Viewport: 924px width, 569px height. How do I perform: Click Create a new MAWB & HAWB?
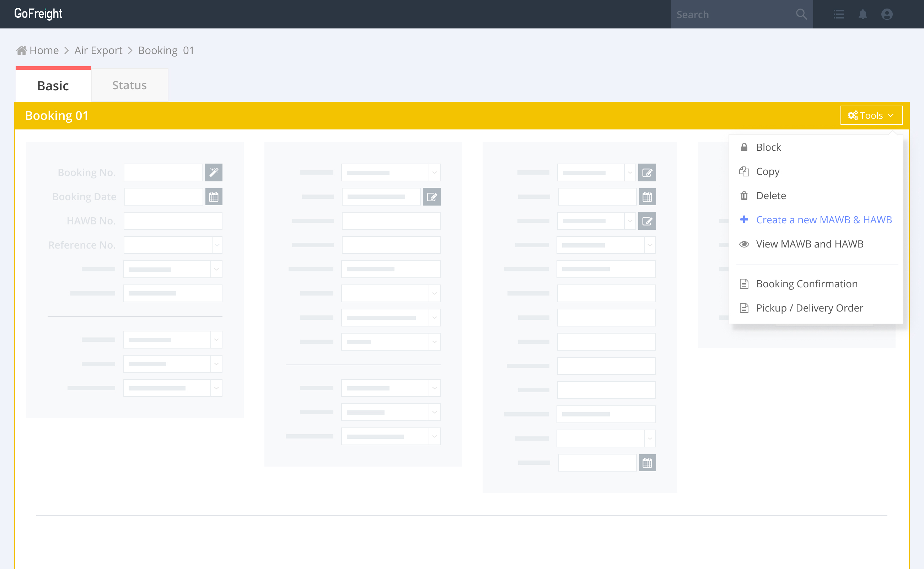[823, 220]
